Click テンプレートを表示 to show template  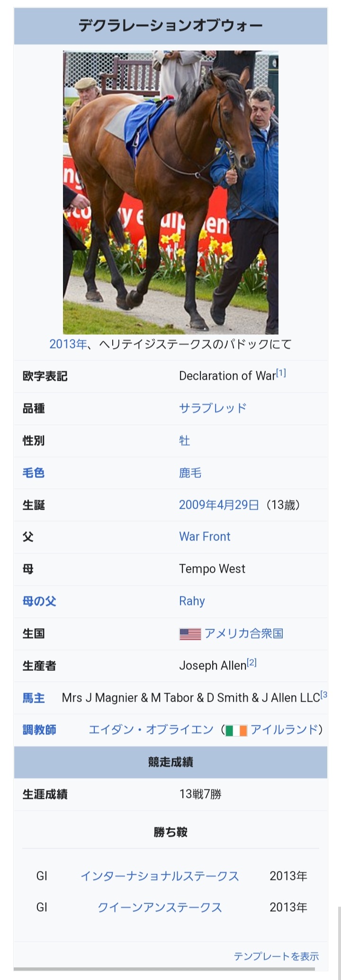276,956
